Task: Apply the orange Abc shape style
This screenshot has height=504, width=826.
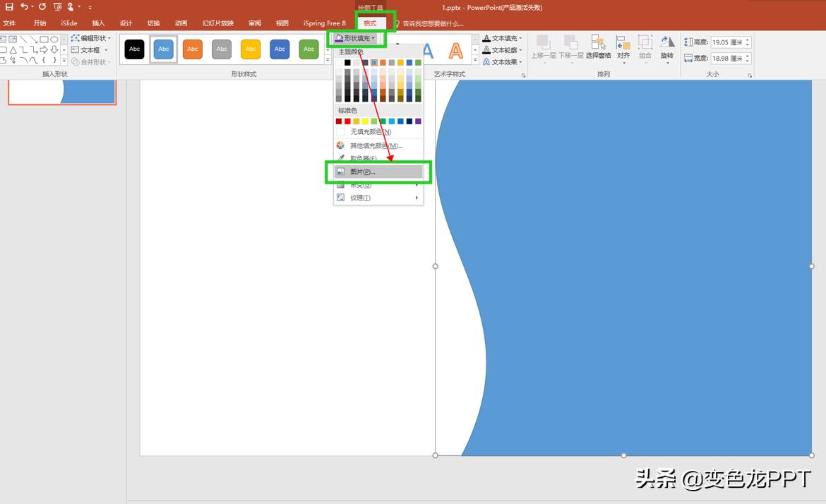Action: pyautogui.click(x=193, y=49)
